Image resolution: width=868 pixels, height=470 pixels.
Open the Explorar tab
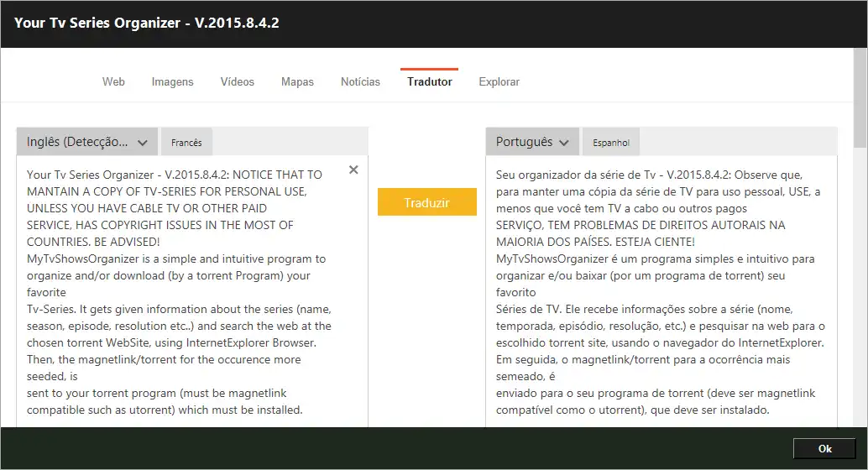pyautogui.click(x=499, y=82)
